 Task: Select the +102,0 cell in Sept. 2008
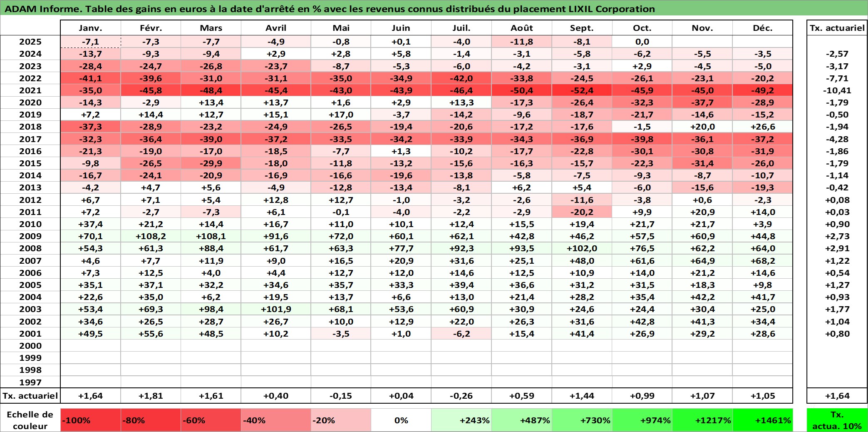(582, 248)
